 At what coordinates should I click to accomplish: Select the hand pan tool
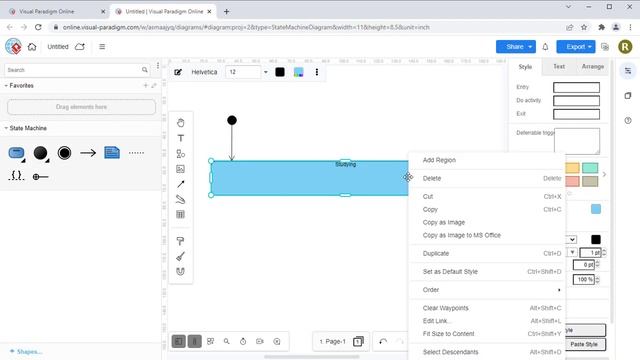point(180,122)
